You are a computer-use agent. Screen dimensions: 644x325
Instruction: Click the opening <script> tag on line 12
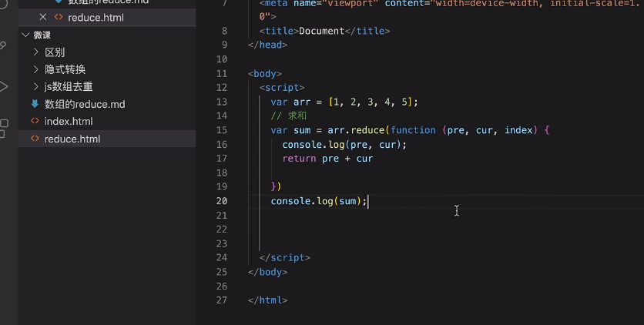pyautogui.click(x=282, y=87)
